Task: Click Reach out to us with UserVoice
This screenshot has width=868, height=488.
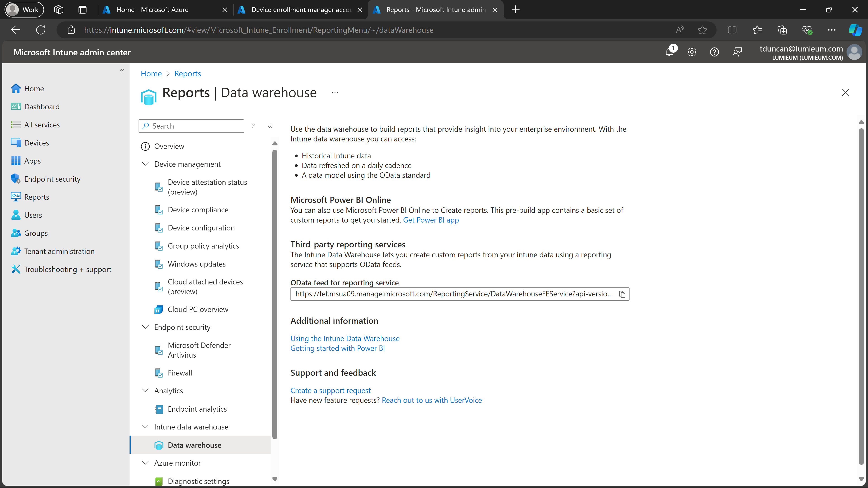Action: (x=432, y=400)
